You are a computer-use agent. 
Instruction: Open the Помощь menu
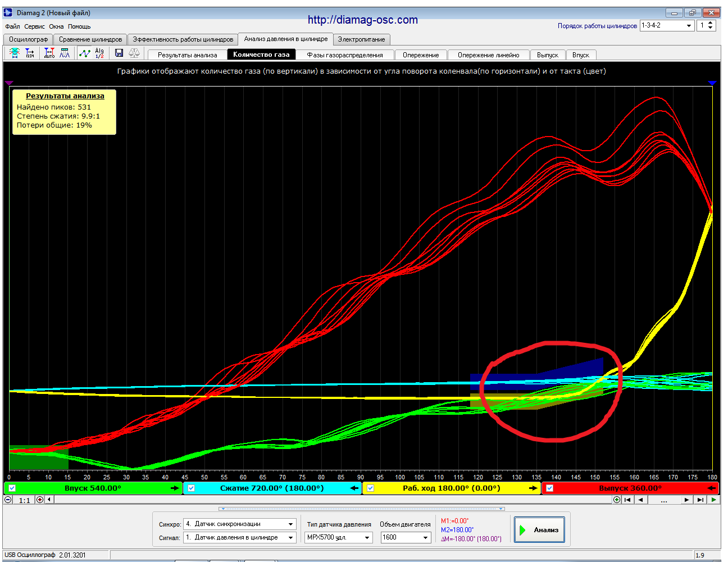[79, 26]
